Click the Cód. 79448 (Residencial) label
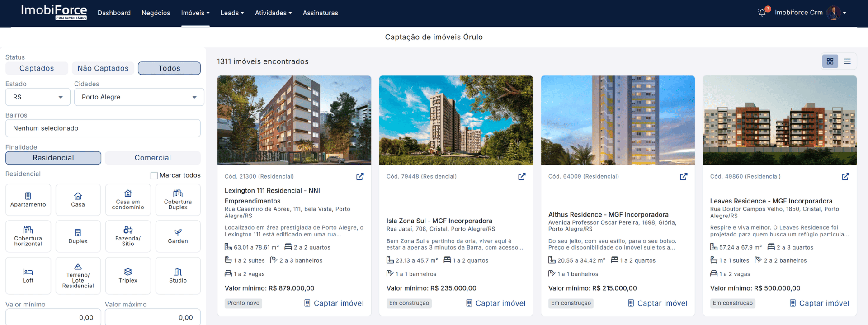868x325 pixels. (421, 177)
